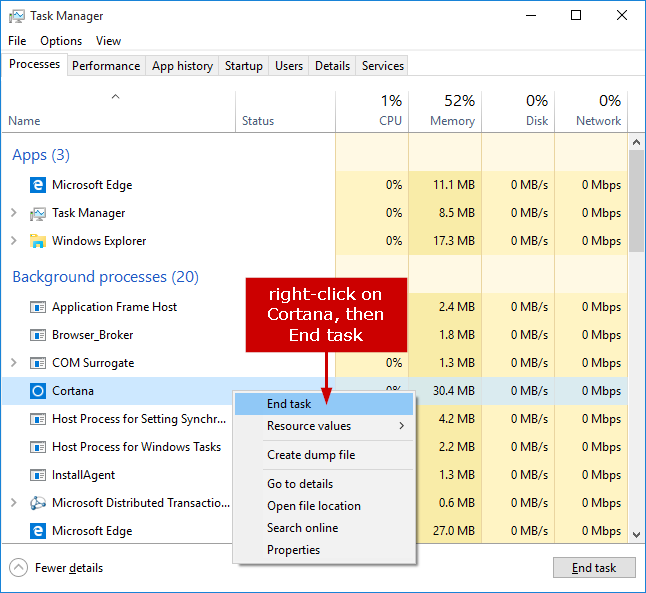
Task: Open the Resource values submenu
Action: [x=322, y=426]
